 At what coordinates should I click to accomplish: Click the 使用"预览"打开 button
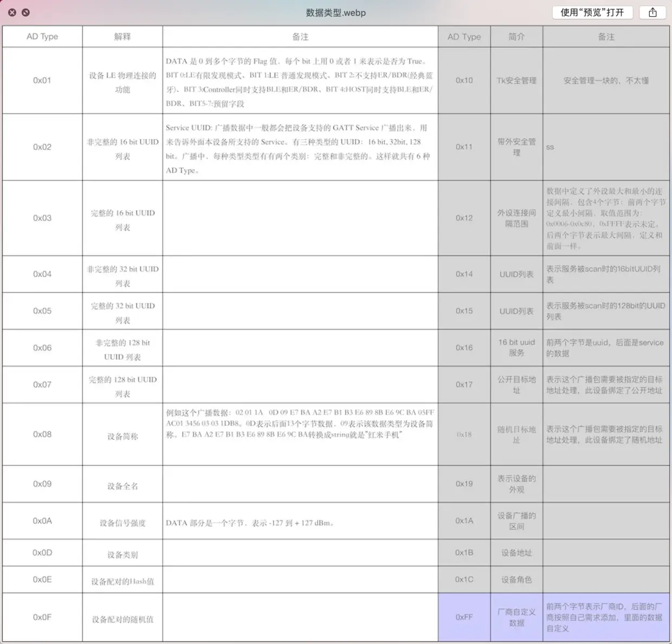click(x=592, y=12)
